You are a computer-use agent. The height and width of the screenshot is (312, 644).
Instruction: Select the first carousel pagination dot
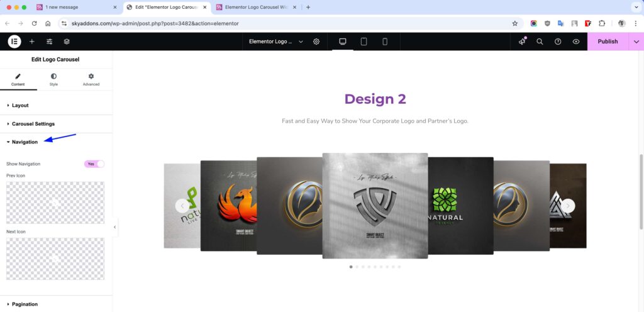351,267
